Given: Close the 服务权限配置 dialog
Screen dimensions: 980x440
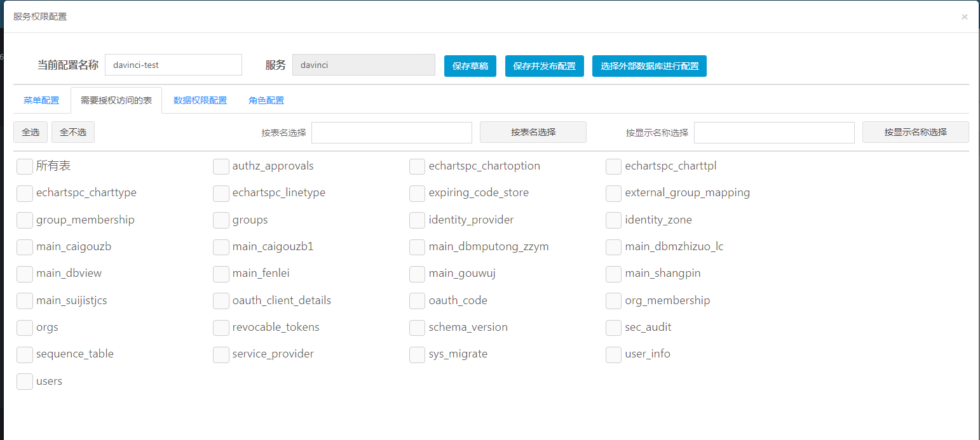Looking at the screenshot, I should [964, 17].
